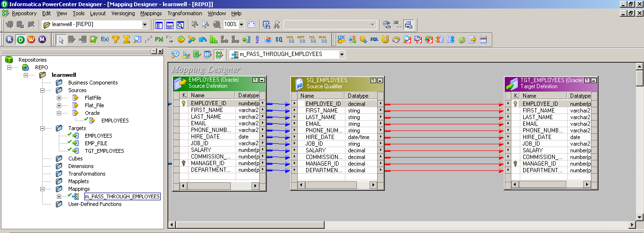The width and height of the screenshot is (644, 233).
Task: Click the Source Qualifier SQ toolbar icon
Action: click(x=279, y=39)
